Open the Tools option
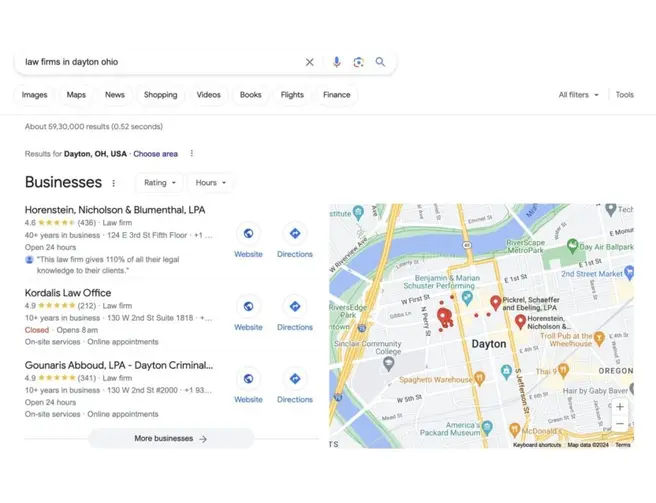 pyautogui.click(x=625, y=95)
